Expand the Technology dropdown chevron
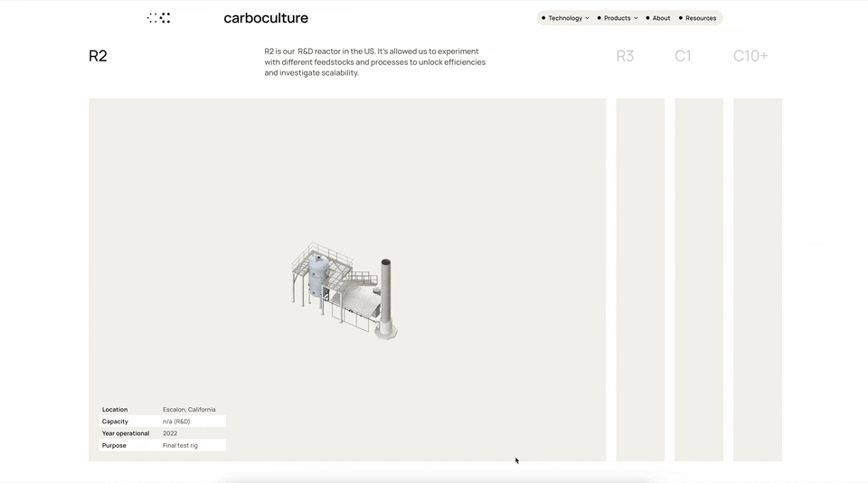Screen dimensions: 868x483 click(588, 18)
